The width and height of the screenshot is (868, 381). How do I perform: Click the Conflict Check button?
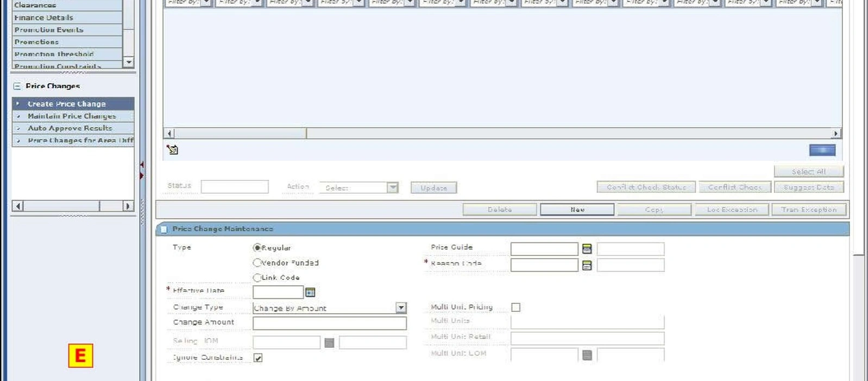point(735,187)
